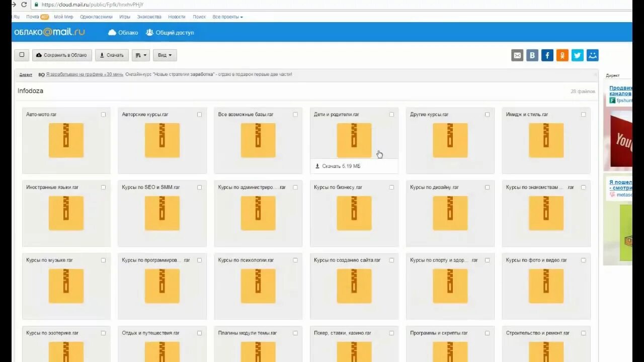
Task: Check the Авто-мото.rar checkbox
Action: pyautogui.click(x=104, y=115)
